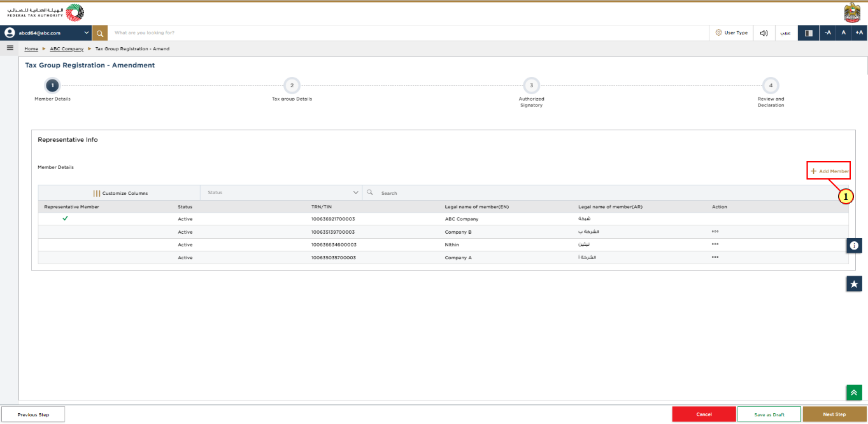Click the green check mark for ABC Company
868x424 pixels.
pyautogui.click(x=65, y=218)
